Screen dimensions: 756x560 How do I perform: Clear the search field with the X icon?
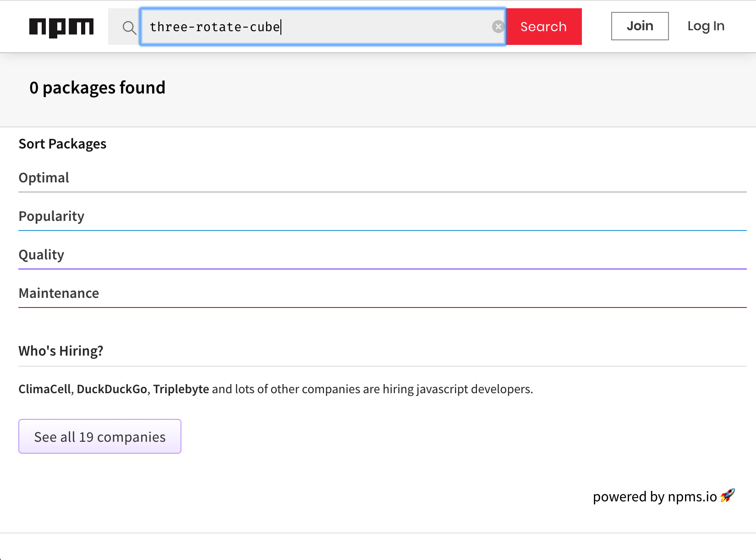coord(498,27)
